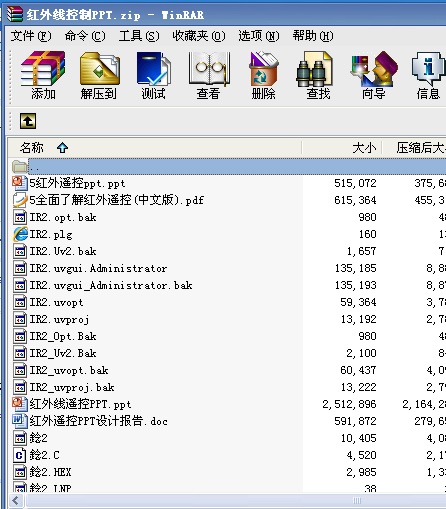The width and height of the screenshot is (446, 509).
Task: Click the Internet Explorer icon of IR2.plg
Action: [x=20, y=234]
